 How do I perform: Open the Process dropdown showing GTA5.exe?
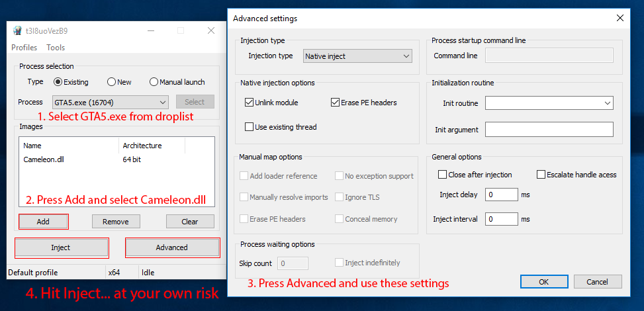click(x=110, y=102)
